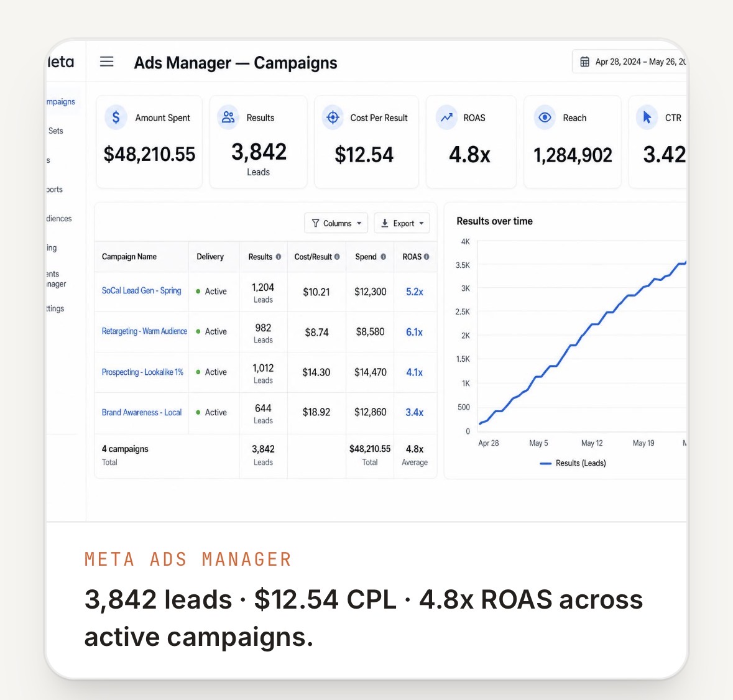Click the download icon on Export button
The image size is (733, 700).
(x=385, y=223)
